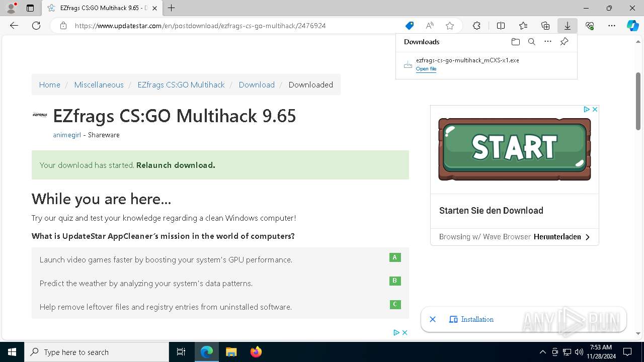Open Collections icon in toolbar

pos(545,26)
